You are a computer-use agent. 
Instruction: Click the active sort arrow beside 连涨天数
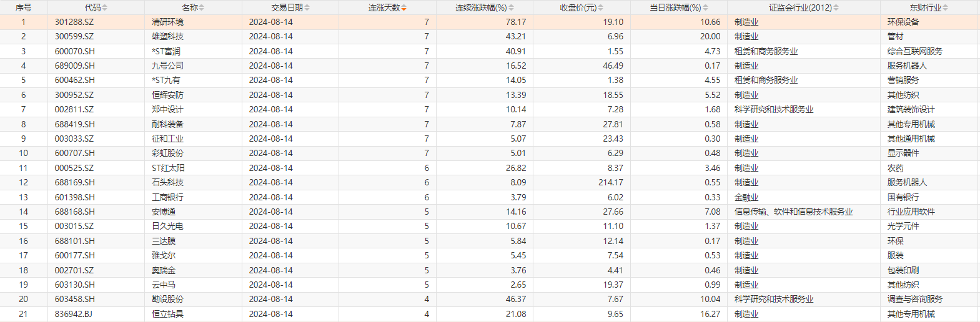pyautogui.click(x=404, y=7)
